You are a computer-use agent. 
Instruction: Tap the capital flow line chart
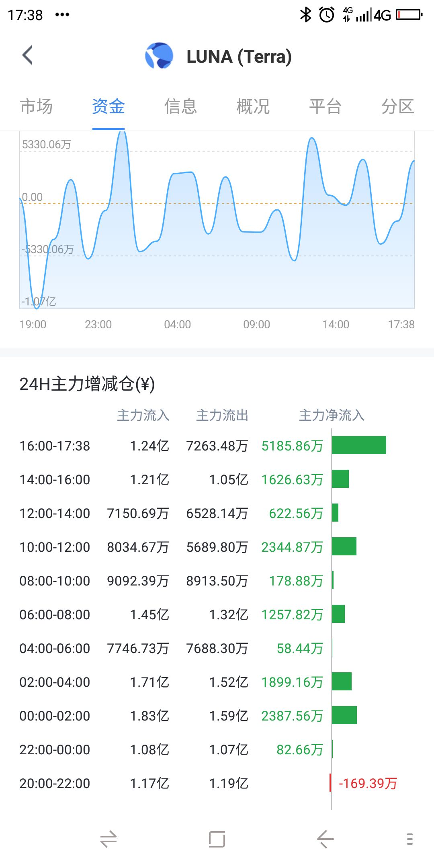coord(217,220)
